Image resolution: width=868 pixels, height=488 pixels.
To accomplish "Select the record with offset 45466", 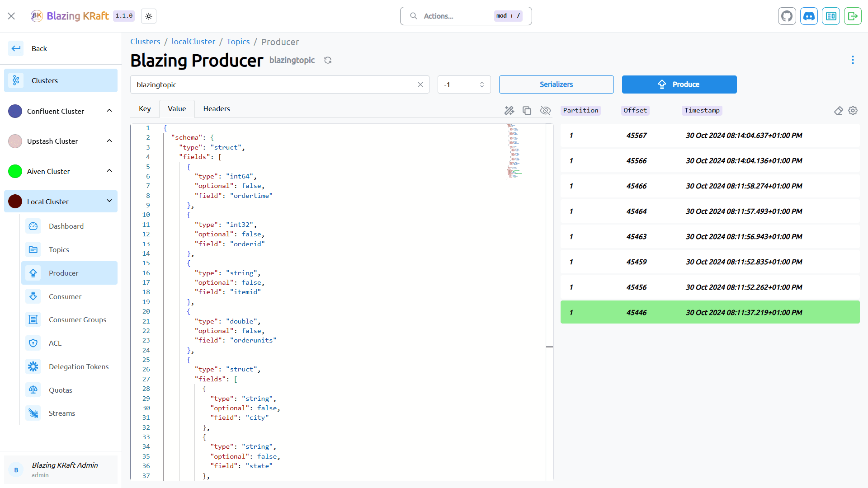I will [x=710, y=186].
